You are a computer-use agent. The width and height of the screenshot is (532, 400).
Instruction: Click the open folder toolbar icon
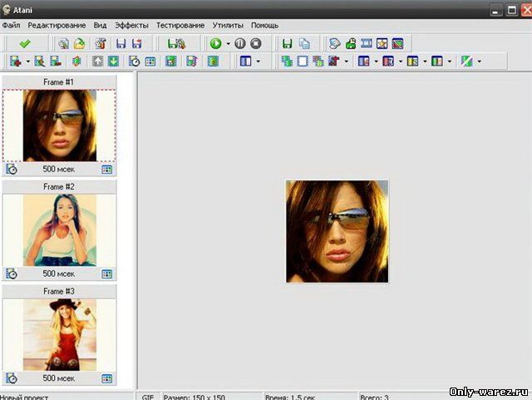pos(79,43)
